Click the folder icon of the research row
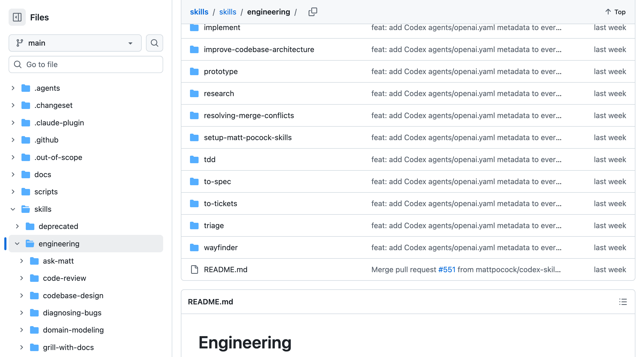This screenshot has height=357, width=644. (194, 93)
